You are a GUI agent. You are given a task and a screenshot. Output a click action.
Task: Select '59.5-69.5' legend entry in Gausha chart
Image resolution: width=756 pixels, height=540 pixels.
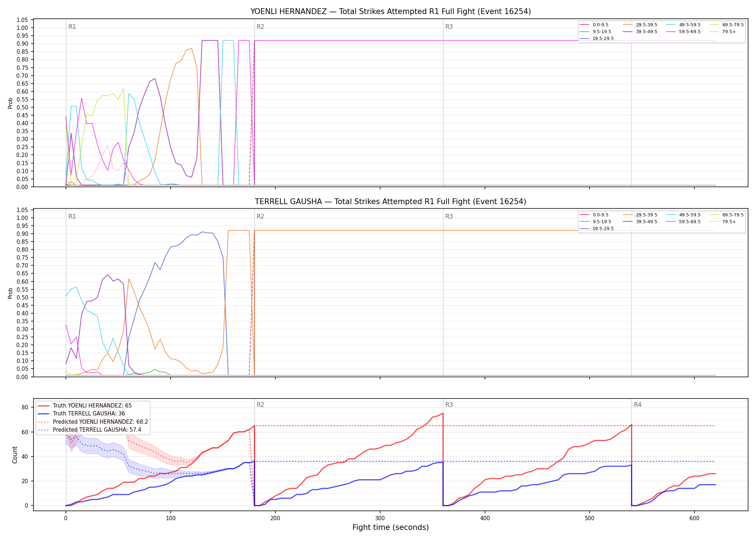pyautogui.click(x=683, y=222)
